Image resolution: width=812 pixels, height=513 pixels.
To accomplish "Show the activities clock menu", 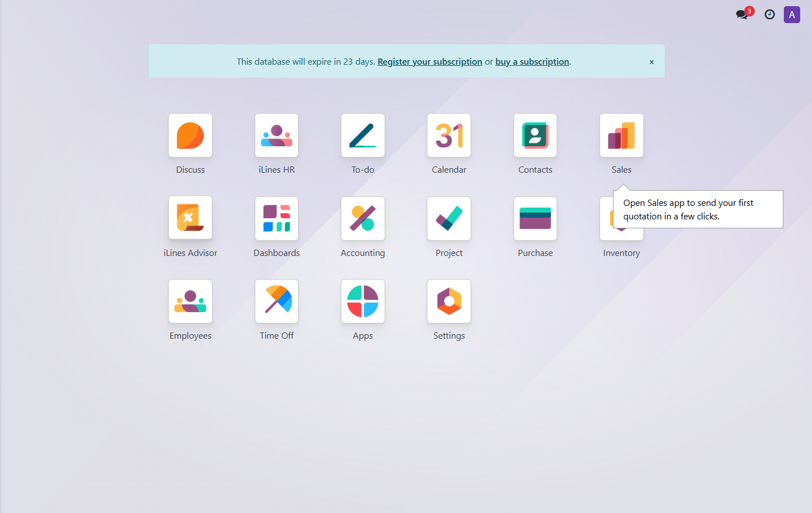I will point(770,15).
